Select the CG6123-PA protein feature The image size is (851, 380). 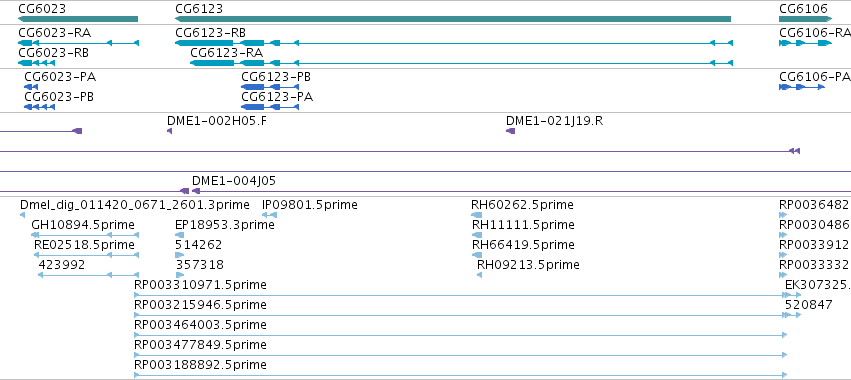270,107
